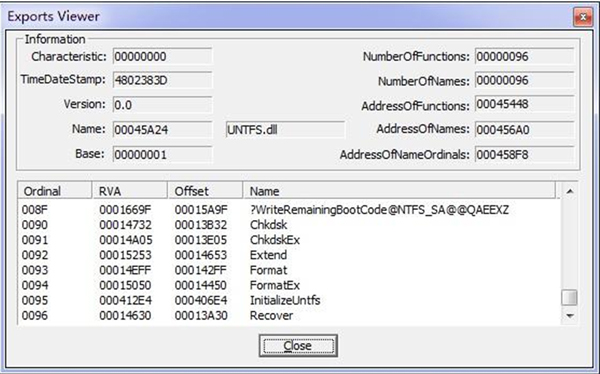
Task: Close the Exports Viewer dialog via Close button
Action: 298,346
